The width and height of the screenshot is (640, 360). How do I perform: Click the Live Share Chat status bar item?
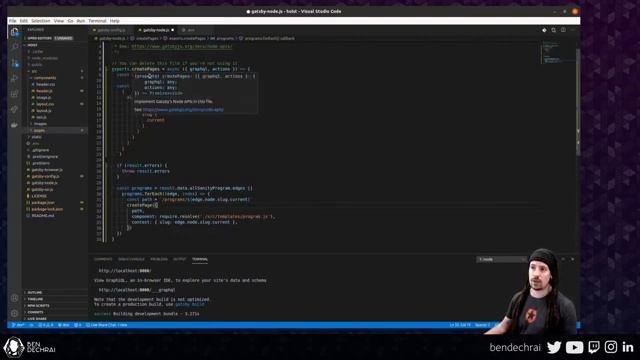click(107, 325)
